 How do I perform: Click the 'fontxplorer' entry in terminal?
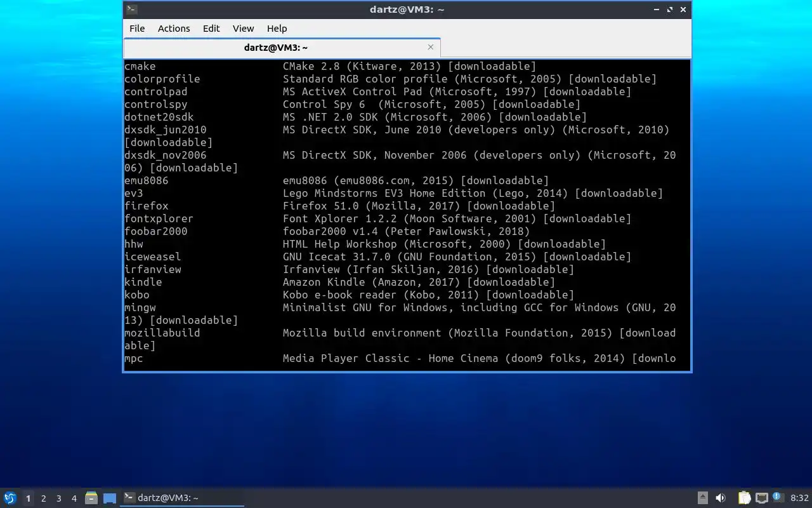[x=159, y=218]
